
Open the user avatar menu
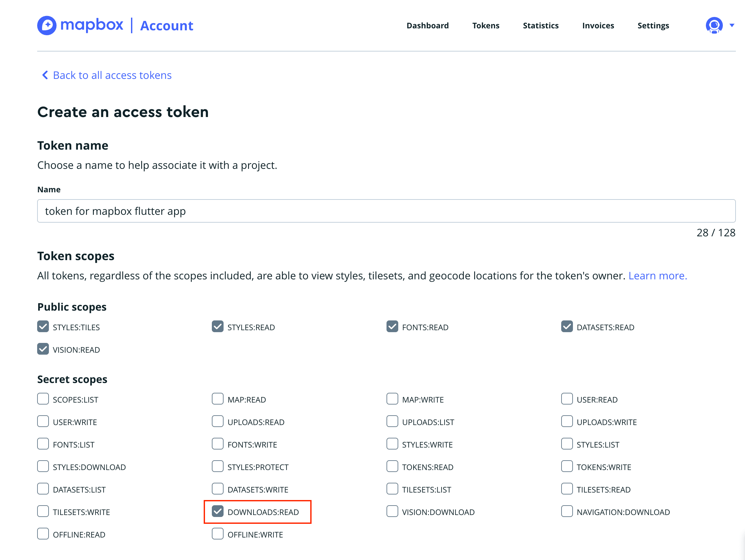714,25
